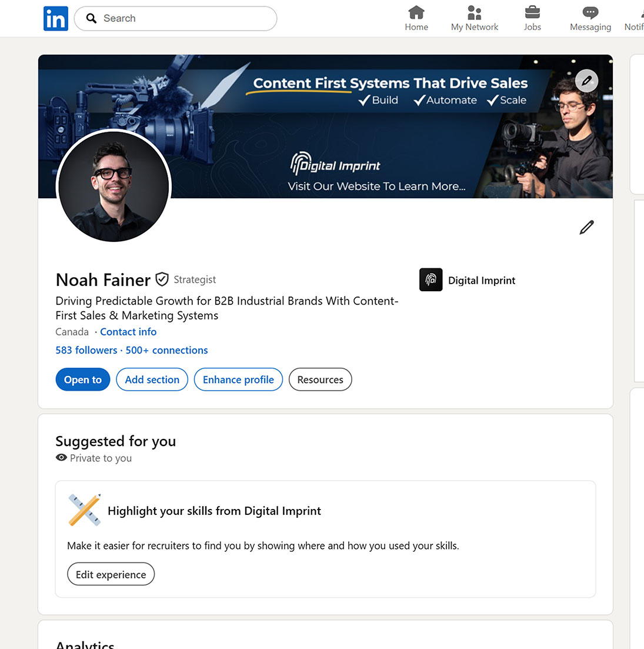
Task: Open the Jobs navigation item
Action: coord(532,19)
